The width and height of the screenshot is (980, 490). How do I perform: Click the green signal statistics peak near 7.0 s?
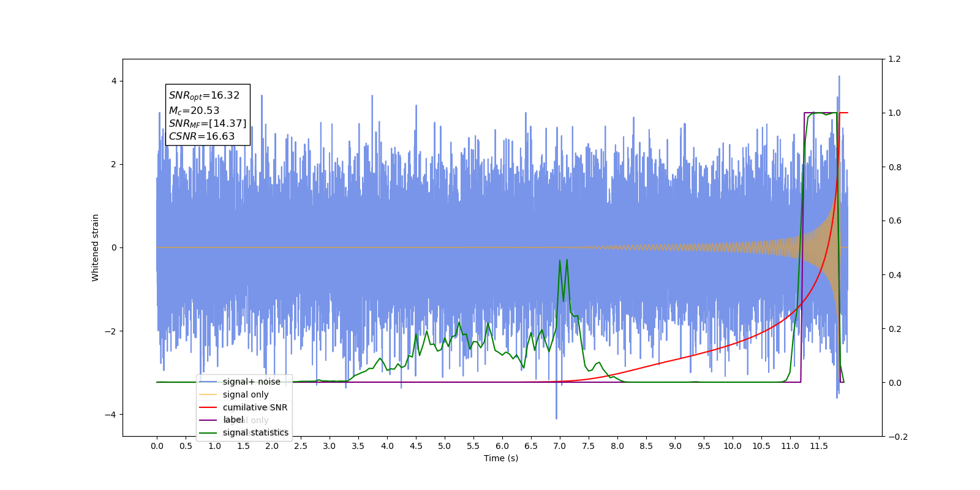pyautogui.click(x=560, y=261)
